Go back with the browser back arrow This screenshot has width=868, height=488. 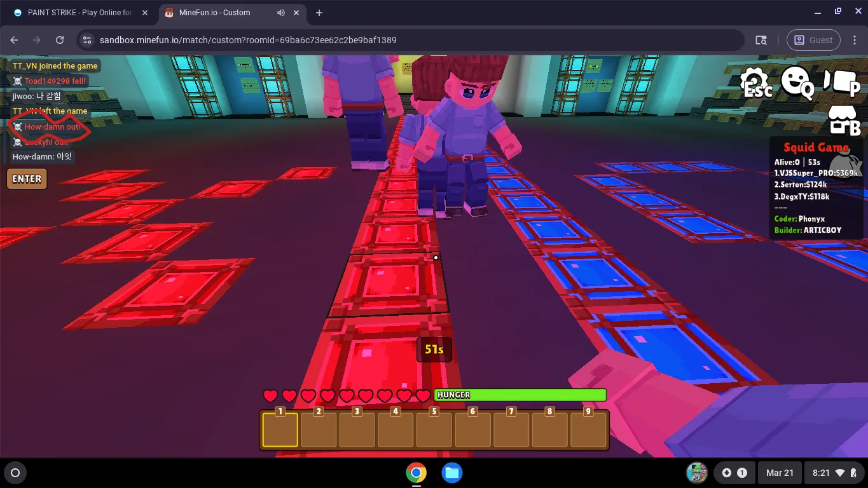[14, 40]
